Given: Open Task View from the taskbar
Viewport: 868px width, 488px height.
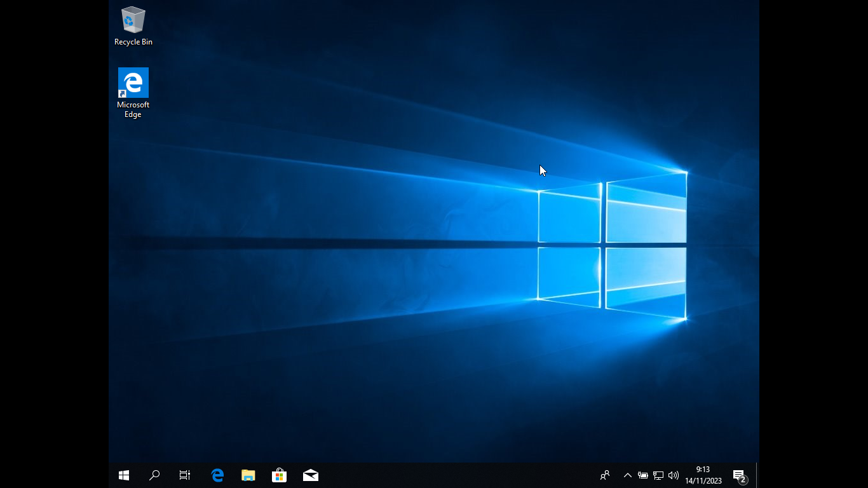Looking at the screenshot, I should coord(185,475).
